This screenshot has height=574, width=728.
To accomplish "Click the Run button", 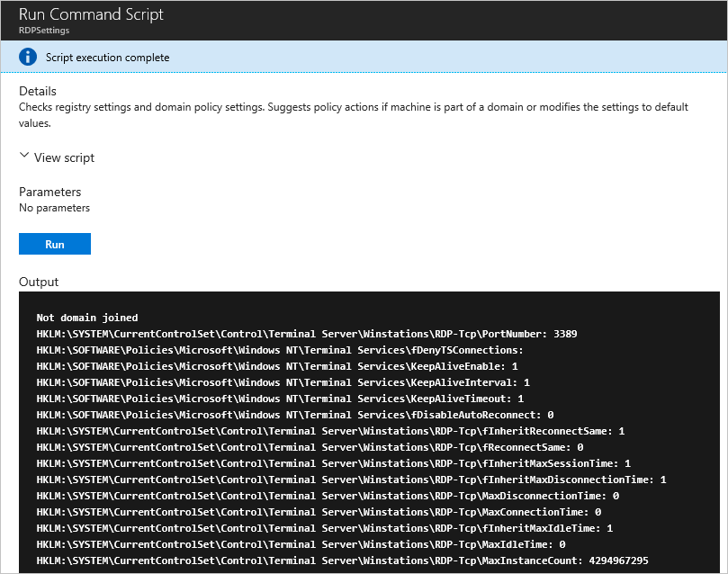I will tap(54, 243).
